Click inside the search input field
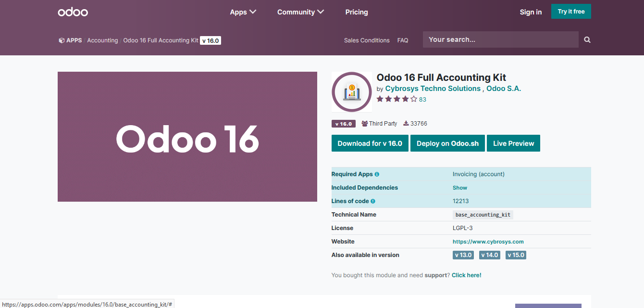Viewport: 644px width, 308px height. [x=500, y=39]
